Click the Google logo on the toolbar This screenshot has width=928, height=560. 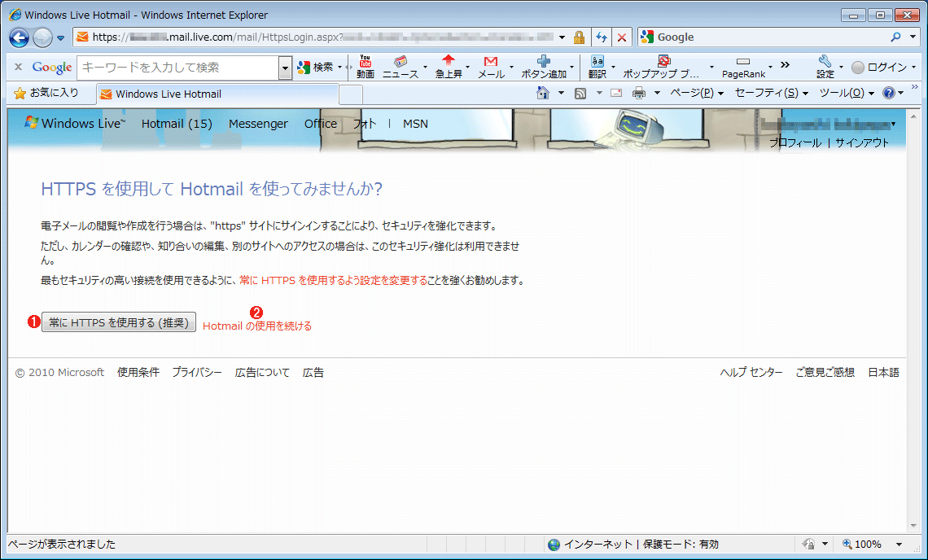[x=52, y=68]
